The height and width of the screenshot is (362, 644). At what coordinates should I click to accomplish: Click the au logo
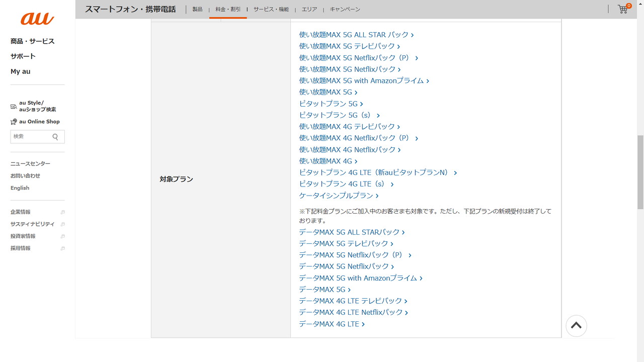pyautogui.click(x=37, y=19)
